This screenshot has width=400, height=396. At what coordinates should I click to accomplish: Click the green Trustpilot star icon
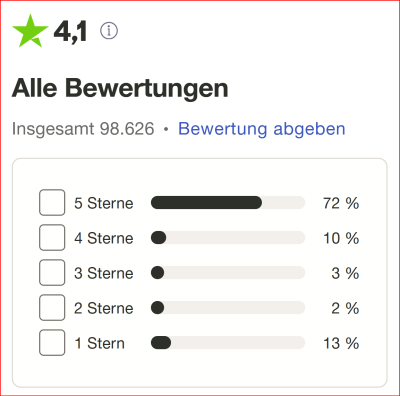30,31
